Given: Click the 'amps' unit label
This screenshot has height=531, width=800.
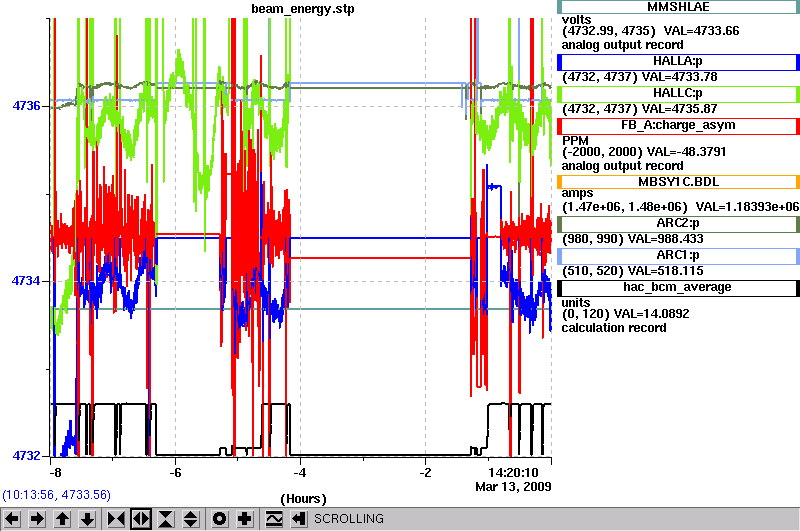Looking at the screenshot, I should point(578,193).
